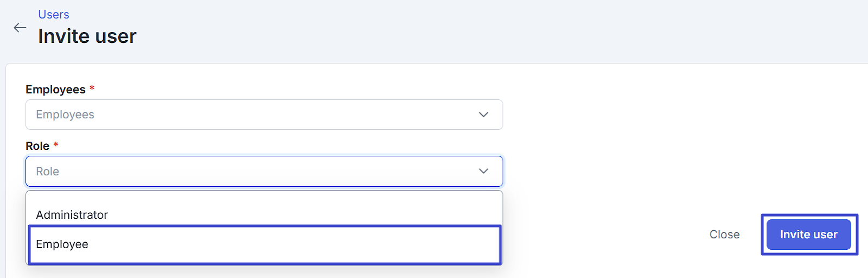Open the Users breadcrumb link
This screenshot has width=868, height=278.
pos(54,15)
